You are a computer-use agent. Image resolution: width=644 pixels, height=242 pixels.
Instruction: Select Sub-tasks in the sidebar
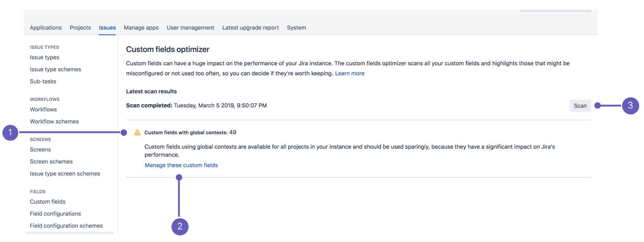click(43, 81)
